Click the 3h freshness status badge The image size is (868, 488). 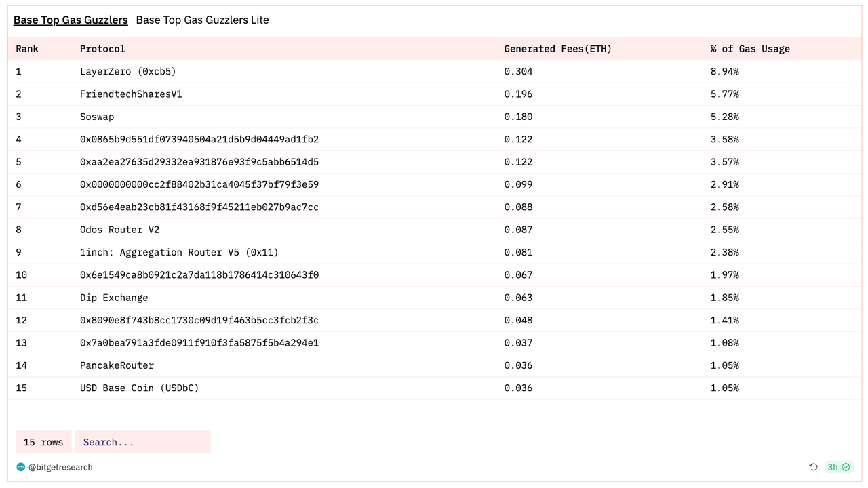tap(839, 467)
